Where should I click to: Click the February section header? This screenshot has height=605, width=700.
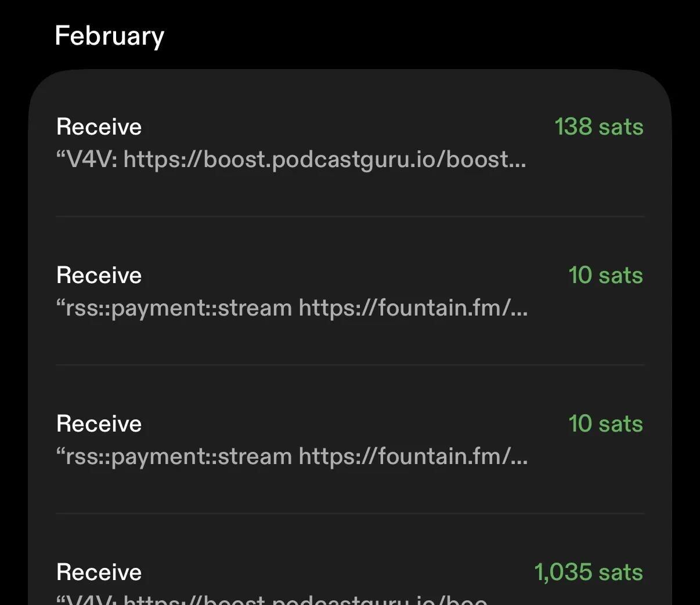coord(109,35)
